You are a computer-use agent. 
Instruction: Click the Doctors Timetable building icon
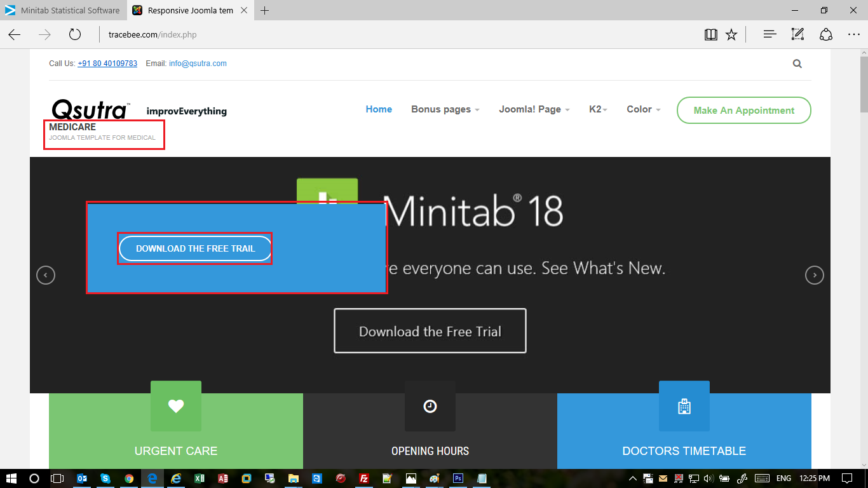click(x=684, y=406)
